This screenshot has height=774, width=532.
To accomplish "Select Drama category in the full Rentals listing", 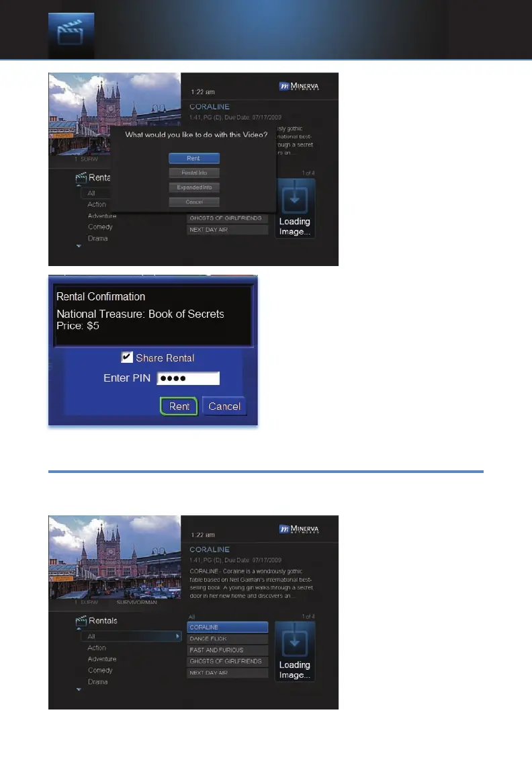I will tap(97, 682).
